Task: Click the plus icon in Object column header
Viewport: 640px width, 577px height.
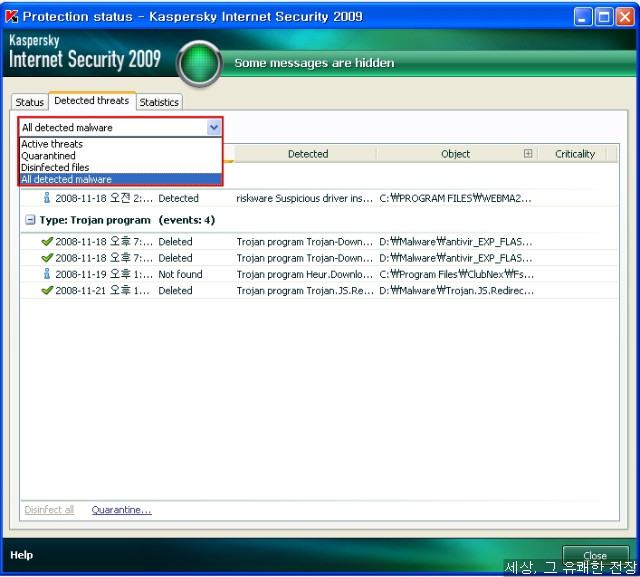Action: click(528, 153)
